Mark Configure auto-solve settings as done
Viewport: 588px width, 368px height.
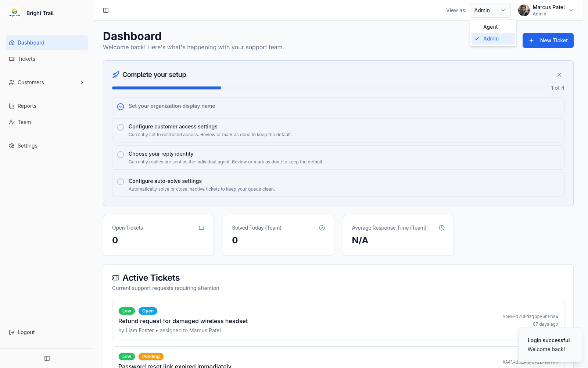[121, 182]
